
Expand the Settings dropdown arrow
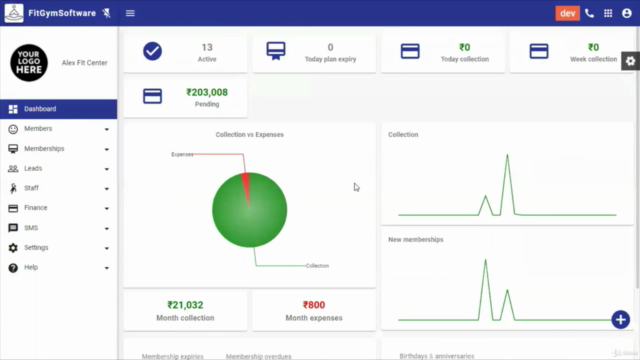click(x=107, y=248)
